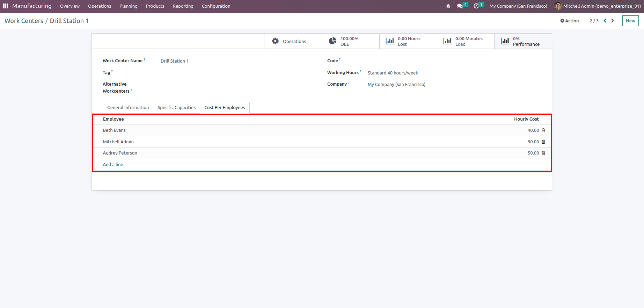Select Mitchell Admin employee cell
Image resolution: width=644 pixels, height=308 pixels.
118,142
